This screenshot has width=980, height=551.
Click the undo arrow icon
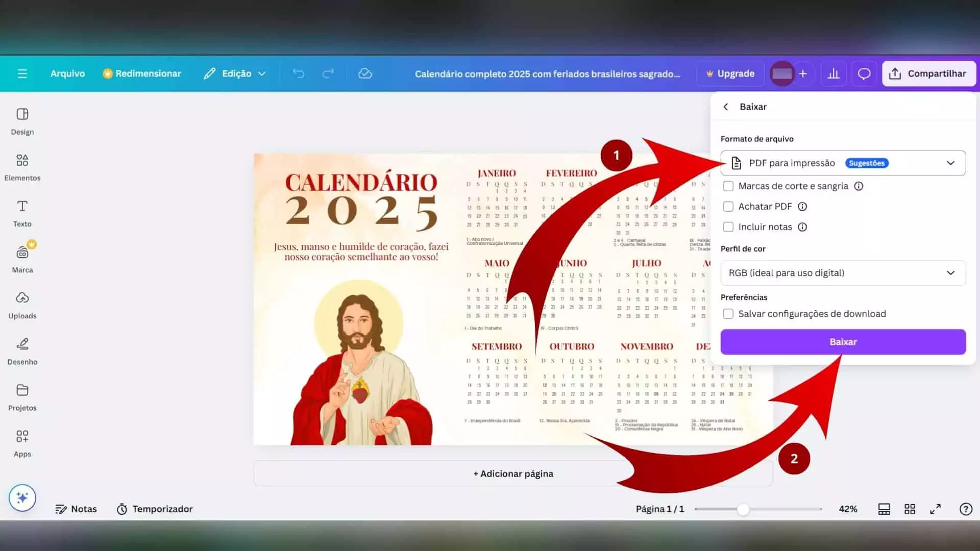point(299,73)
